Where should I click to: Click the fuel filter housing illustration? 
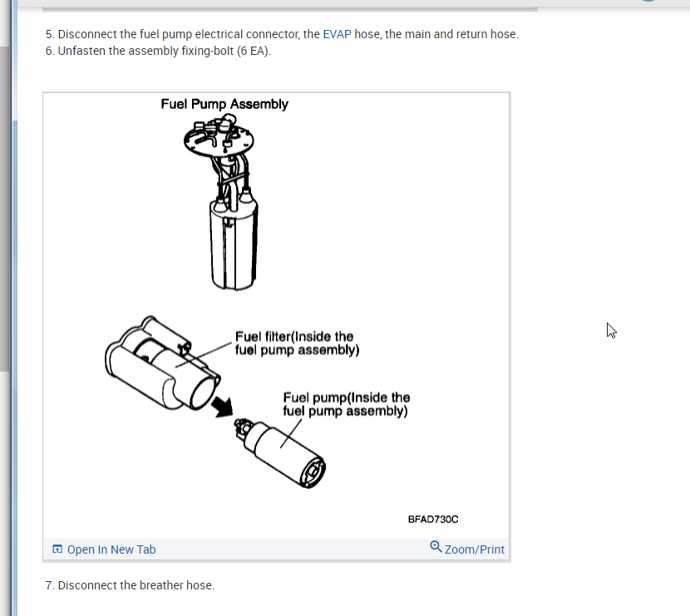coord(163,363)
